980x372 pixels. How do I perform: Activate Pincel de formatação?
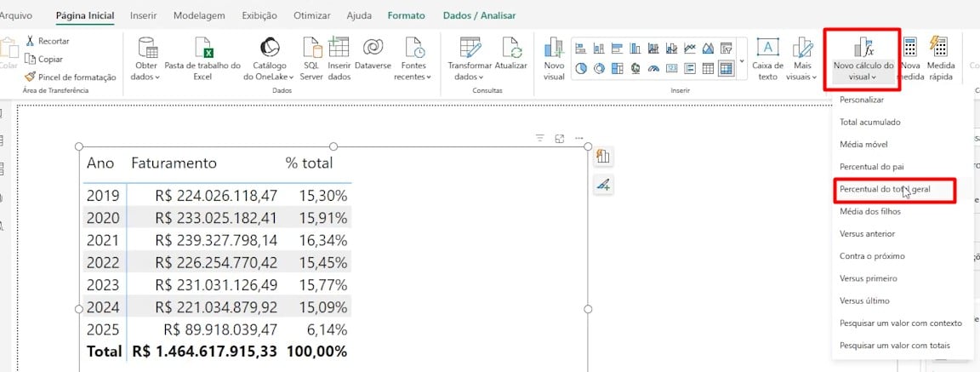coord(70,77)
